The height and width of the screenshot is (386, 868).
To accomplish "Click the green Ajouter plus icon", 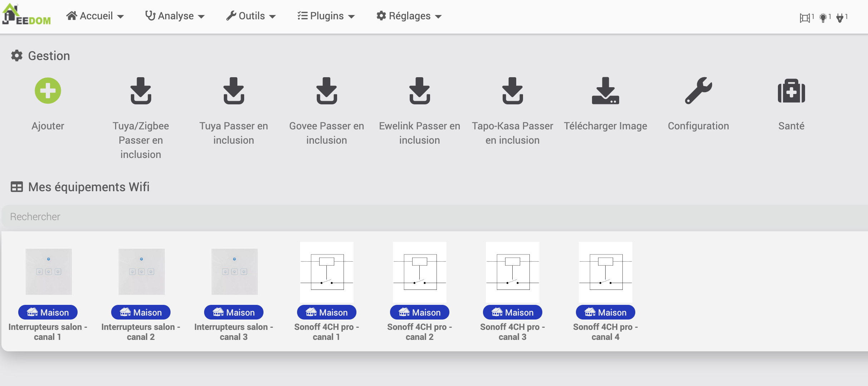I will [48, 91].
